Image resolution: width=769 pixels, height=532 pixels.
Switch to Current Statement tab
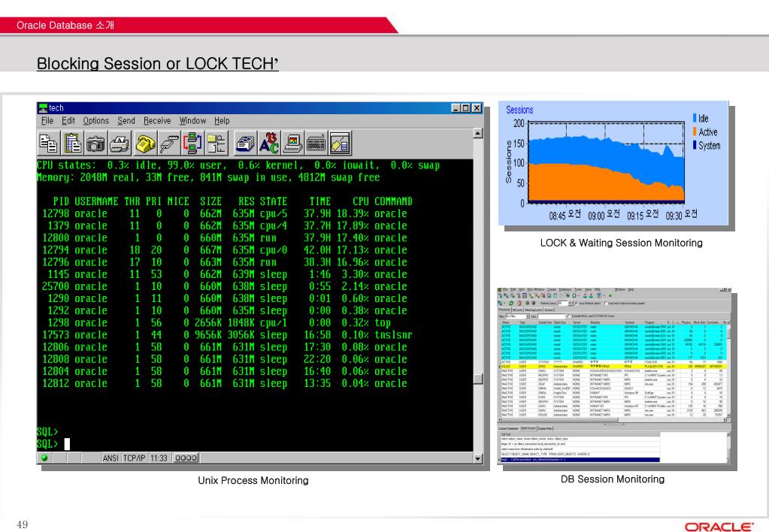(x=508, y=428)
